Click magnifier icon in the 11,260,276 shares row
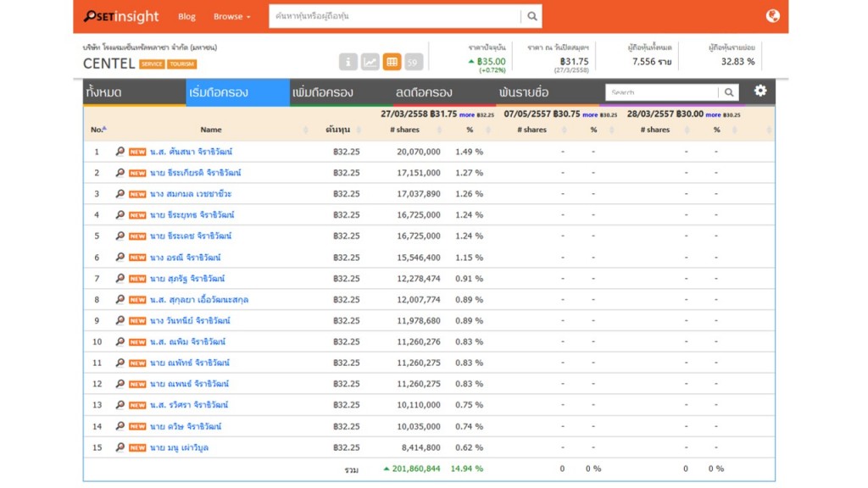This screenshot has height=488, width=868. [x=120, y=341]
